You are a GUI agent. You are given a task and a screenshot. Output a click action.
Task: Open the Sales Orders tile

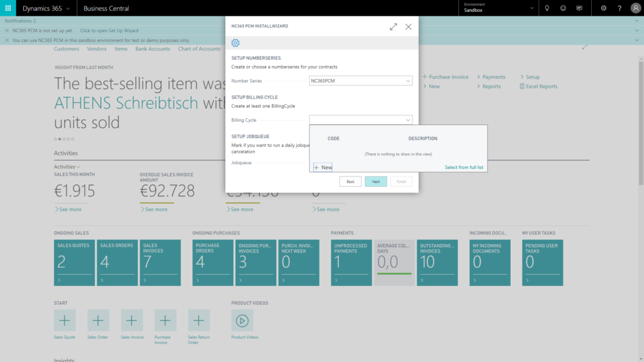coord(117,263)
